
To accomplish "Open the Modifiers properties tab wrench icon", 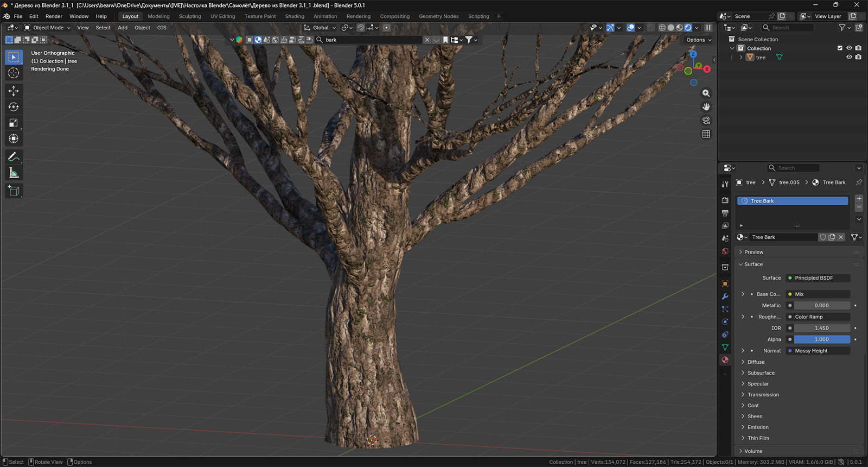I will 725,296.
